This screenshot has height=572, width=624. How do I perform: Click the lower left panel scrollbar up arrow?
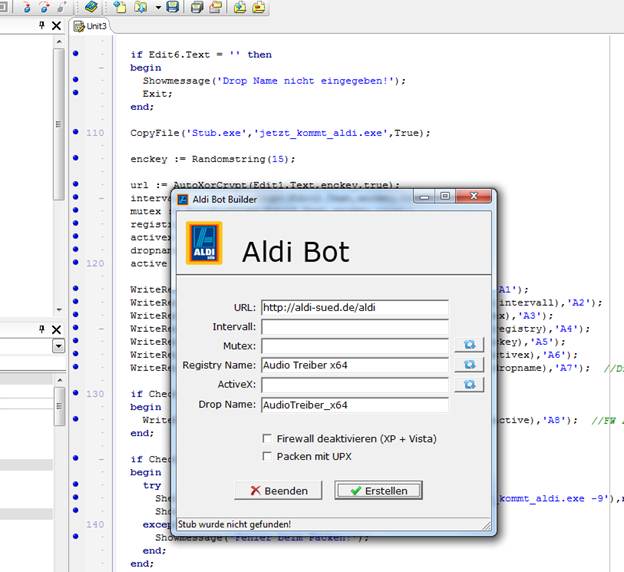pos(59,380)
